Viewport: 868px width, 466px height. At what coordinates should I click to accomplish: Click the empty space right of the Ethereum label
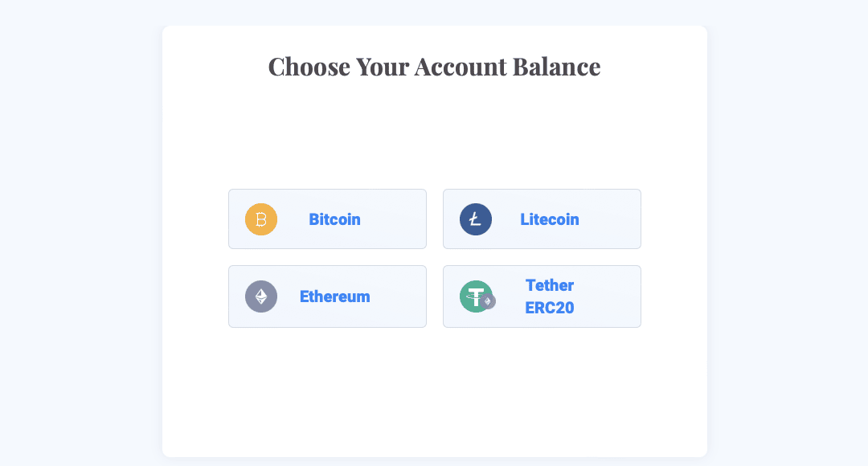coord(398,296)
